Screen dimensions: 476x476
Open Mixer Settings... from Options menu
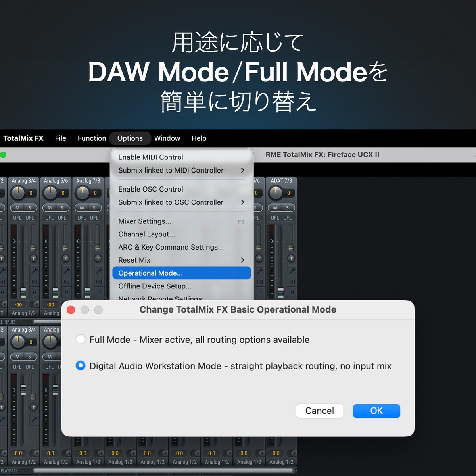(182, 221)
